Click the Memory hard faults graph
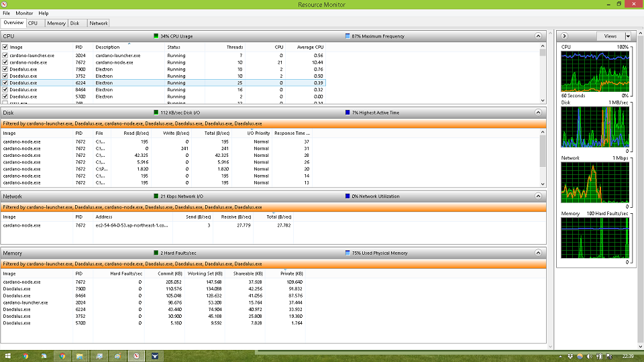The image size is (644, 362). click(x=595, y=238)
